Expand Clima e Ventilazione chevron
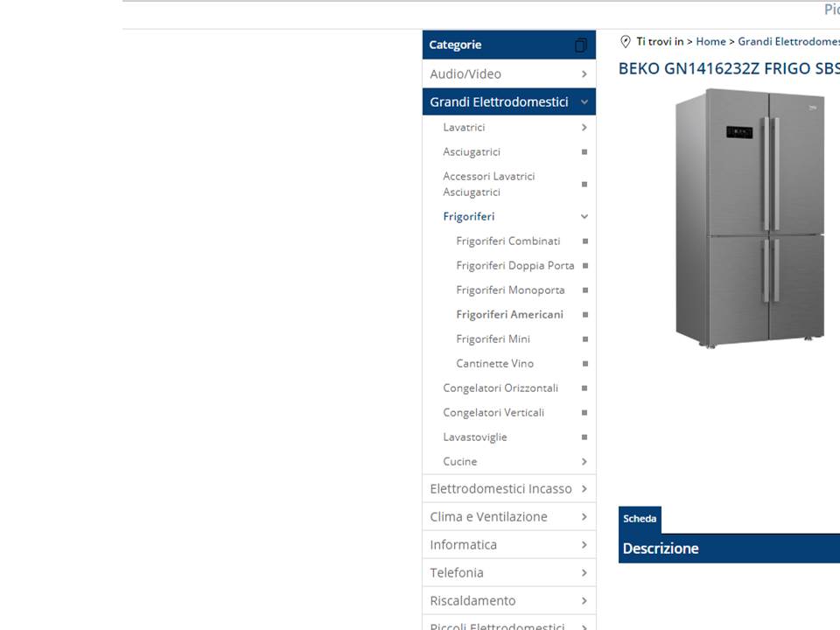Screen dimensions: 840x630 (584, 517)
